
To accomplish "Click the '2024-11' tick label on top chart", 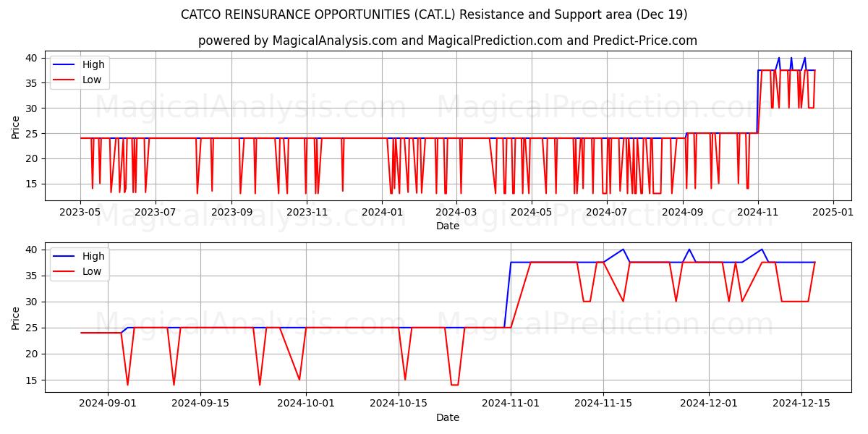I will coord(758,212).
